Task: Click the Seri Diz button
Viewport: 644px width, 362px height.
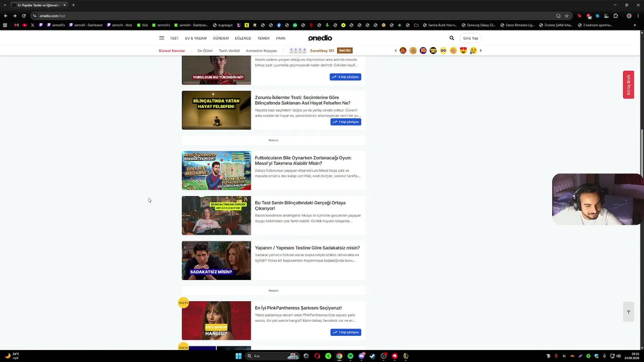Action: click(345, 50)
